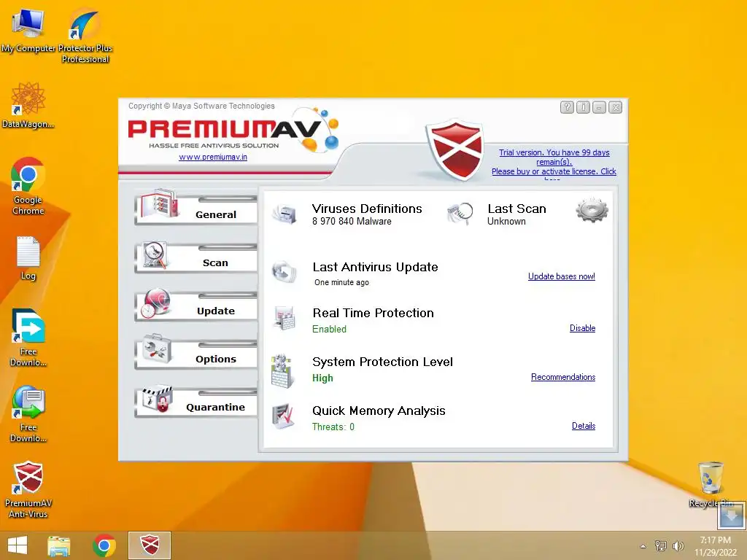
Task: Click the Enabled status text
Action: 329,329
